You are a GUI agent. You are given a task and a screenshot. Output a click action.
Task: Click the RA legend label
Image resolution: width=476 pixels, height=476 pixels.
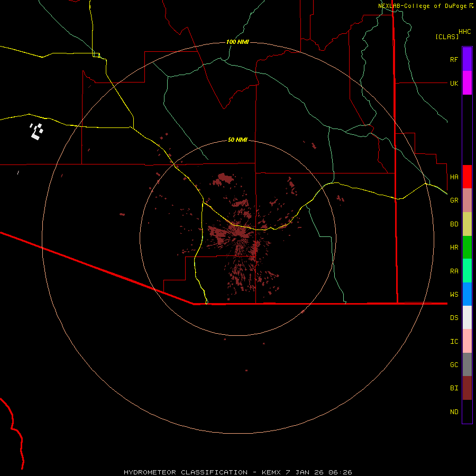coord(454,271)
